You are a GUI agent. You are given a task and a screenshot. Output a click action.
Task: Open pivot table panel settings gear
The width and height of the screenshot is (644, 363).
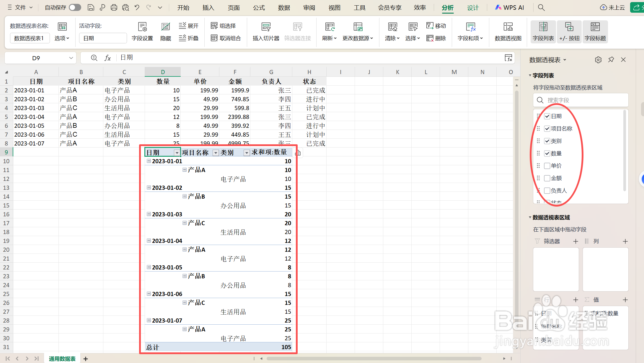598,60
